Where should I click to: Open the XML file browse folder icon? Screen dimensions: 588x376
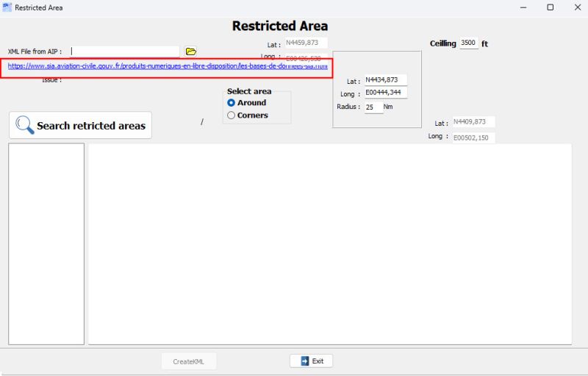pyautogui.click(x=191, y=52)
